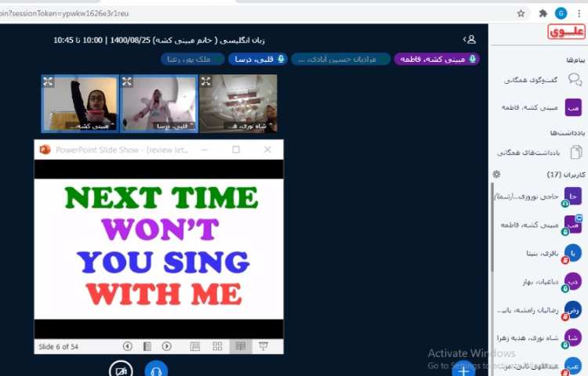Viewport: 588px width, 376px height.
Task: Open shared notes document icon
Action: click(575, 153)
